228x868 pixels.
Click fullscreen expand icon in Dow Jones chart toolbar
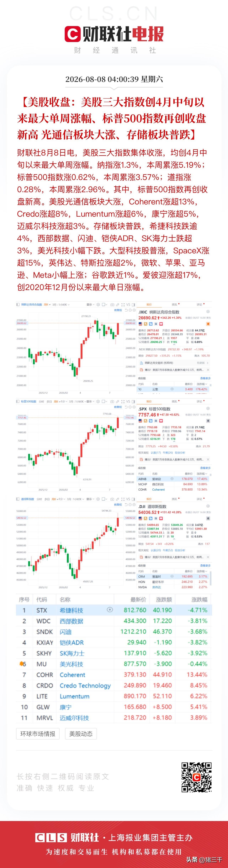pos(123,499)
